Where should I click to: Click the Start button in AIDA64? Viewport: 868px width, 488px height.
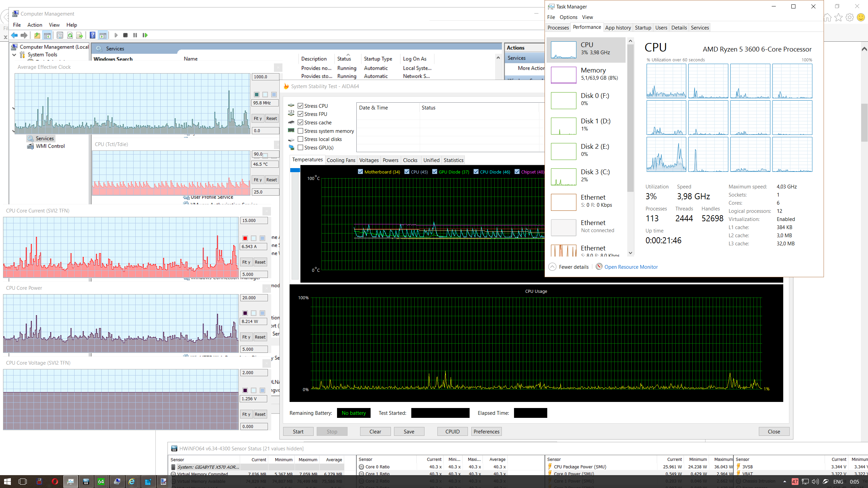[x=298, y=431]
